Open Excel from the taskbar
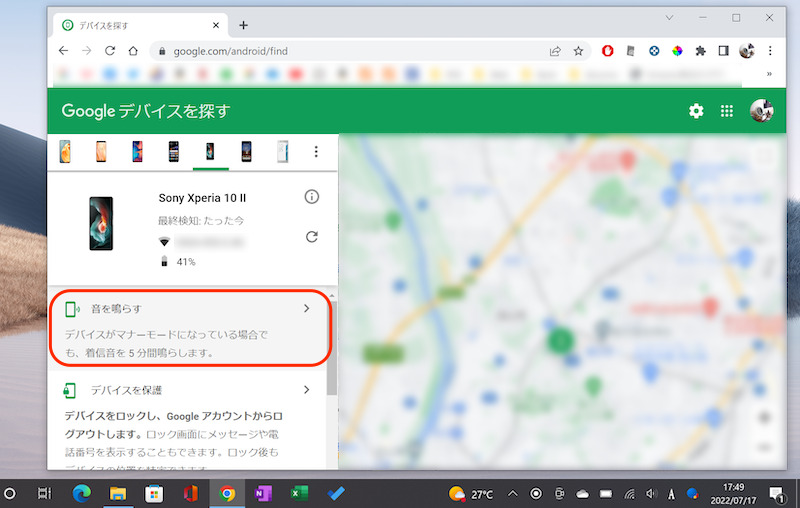The width and height of the screenshot is (800, 508). point(298,494)
